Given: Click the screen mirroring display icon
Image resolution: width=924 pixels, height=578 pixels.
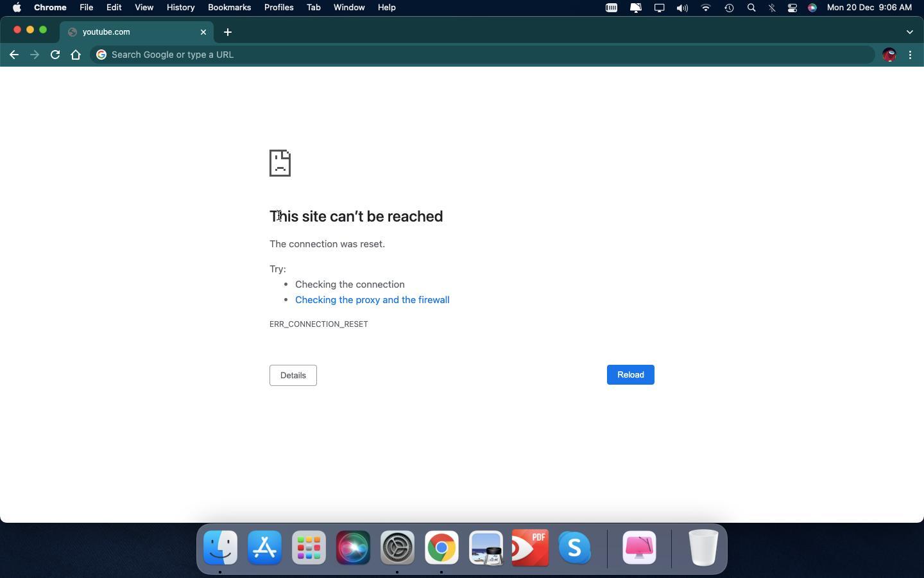Looking at the screenshot, I should 659,8.
